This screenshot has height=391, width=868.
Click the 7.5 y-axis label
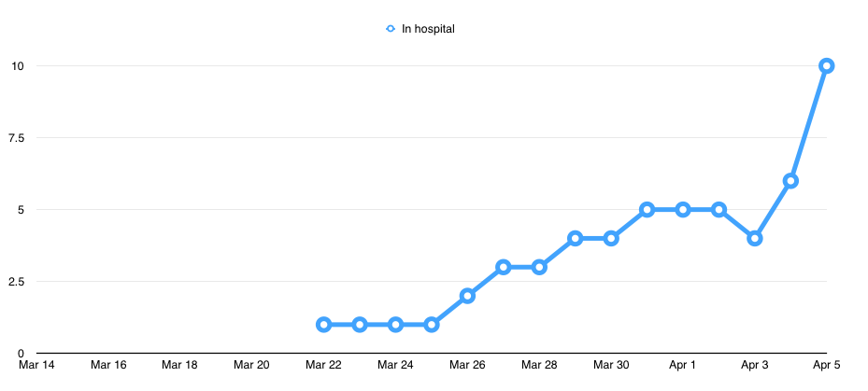(x=17, y=138)
